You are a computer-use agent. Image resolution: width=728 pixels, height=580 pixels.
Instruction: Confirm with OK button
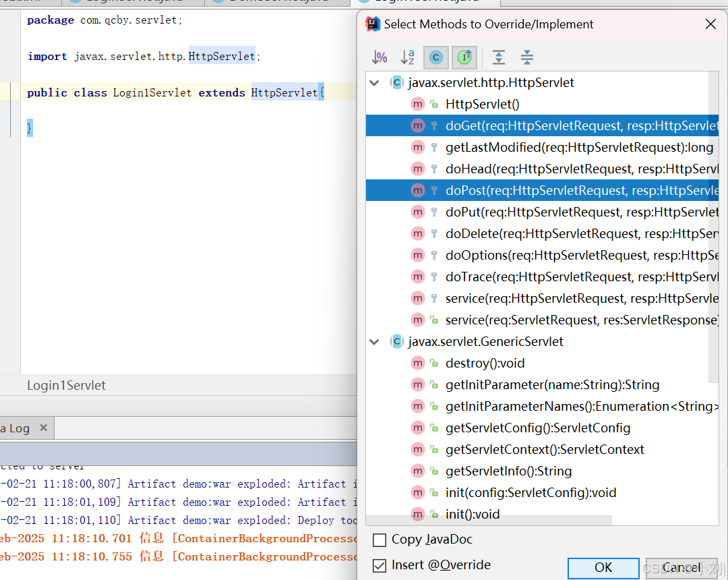[x=603, y=567]
